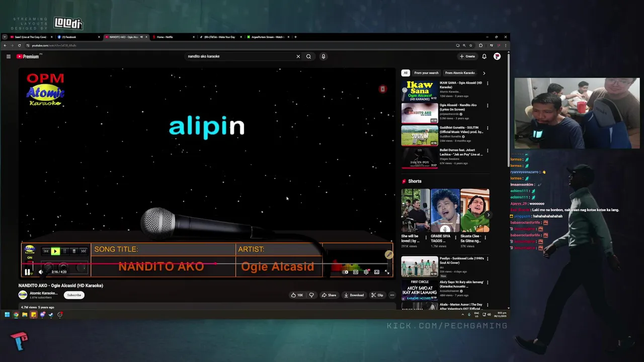Open the IKAW SANA karaoke thumbnail

pyautogui.click(x=420, y=91)
